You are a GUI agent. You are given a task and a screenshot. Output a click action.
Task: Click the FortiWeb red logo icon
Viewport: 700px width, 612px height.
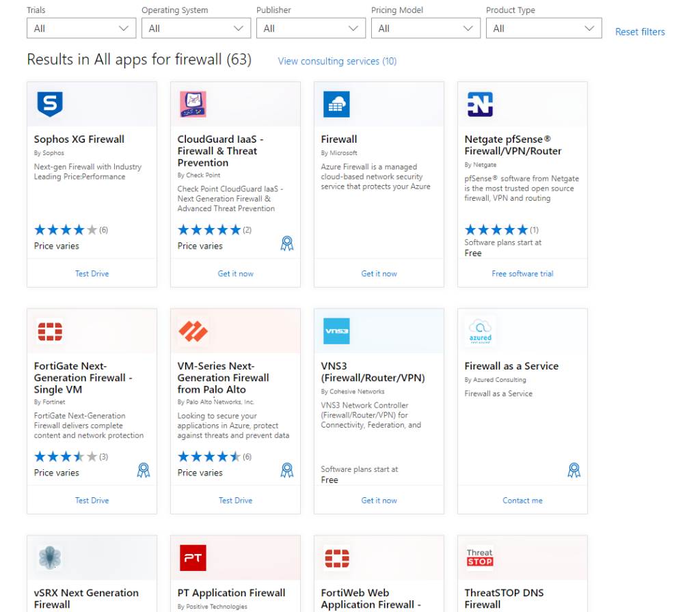[336, 557]
